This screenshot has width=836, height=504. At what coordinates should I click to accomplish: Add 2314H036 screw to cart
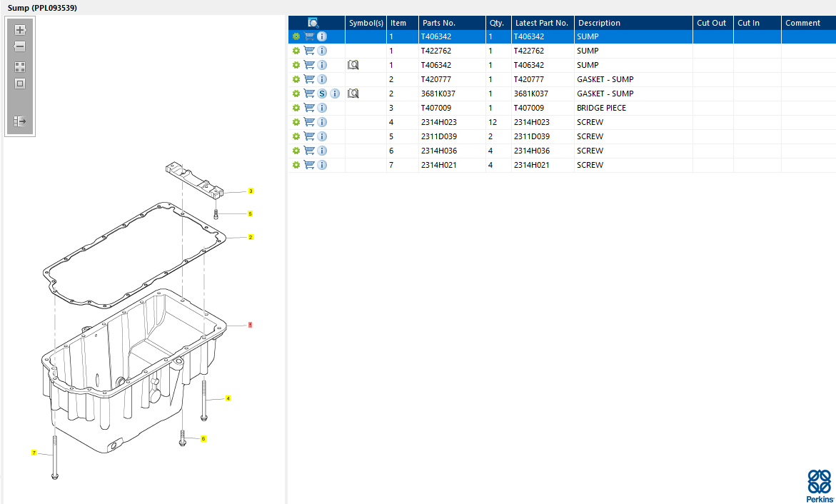[309, 151]
